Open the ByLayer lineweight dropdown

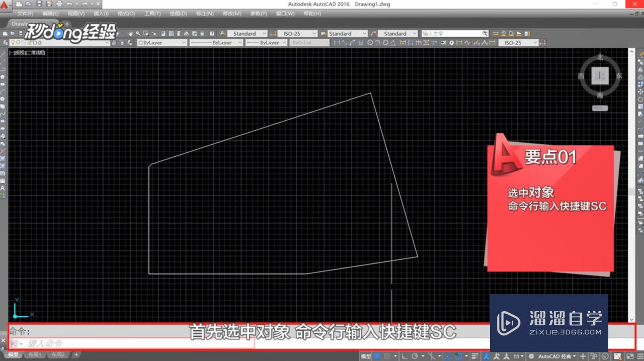pyautogui.click(x=266, y=43)
